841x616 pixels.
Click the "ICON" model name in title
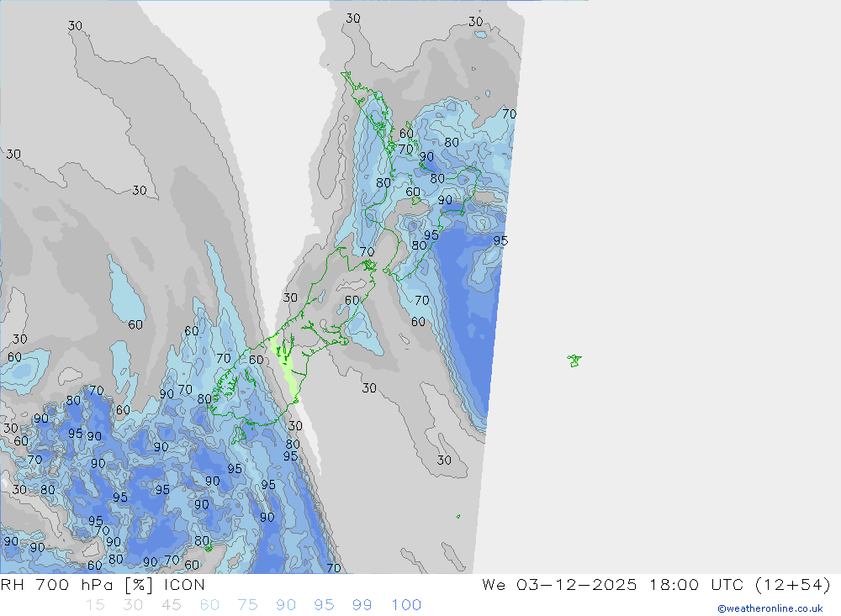pos(184,585)
